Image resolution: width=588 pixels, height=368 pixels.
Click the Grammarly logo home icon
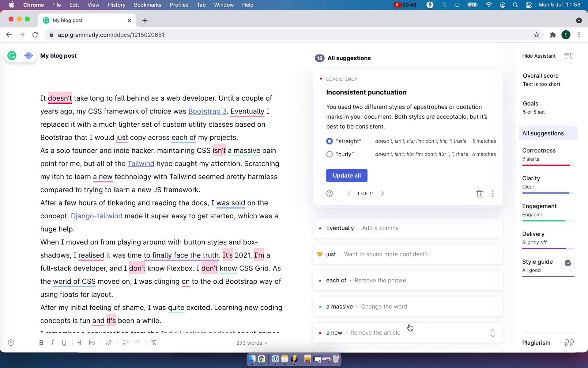click(12, 56)
